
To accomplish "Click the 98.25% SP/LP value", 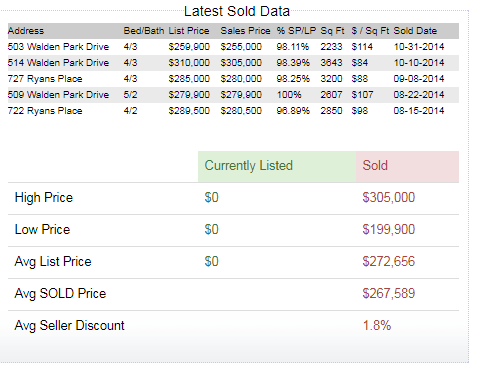I will (x=293, y=79).
